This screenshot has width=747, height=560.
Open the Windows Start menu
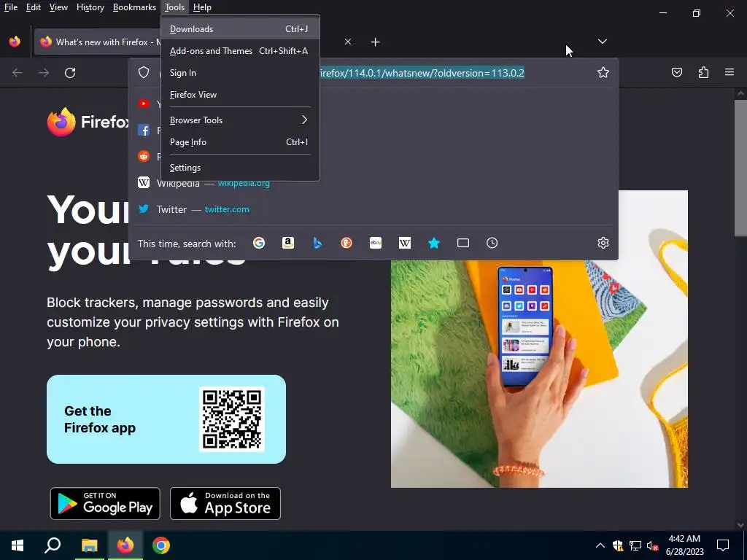click(x=18, y=545)
